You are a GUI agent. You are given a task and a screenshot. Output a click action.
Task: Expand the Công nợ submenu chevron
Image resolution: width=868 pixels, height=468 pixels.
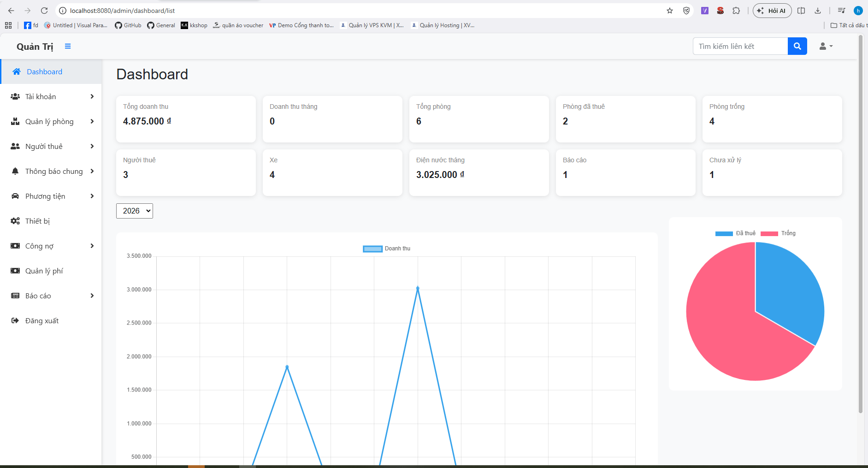[x=92, y=246]
